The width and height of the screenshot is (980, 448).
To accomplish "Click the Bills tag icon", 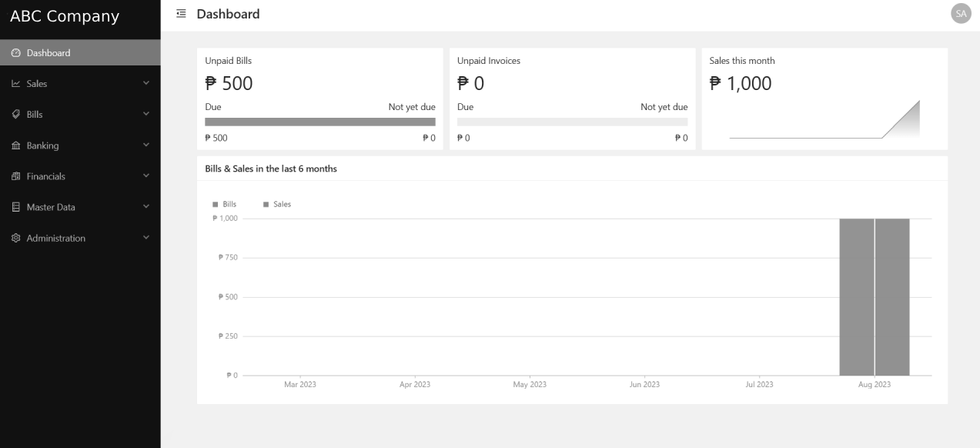I will [16, 115].
